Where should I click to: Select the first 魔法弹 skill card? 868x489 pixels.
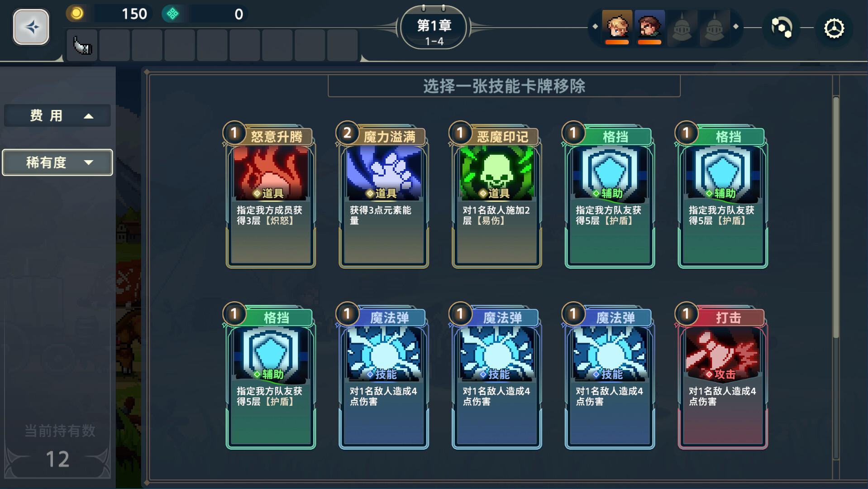click(383, 376)
